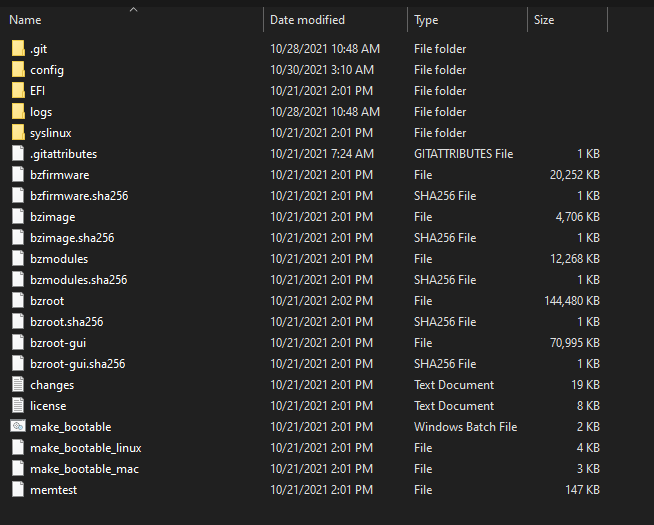Screen dimensions: 654x525
Task: Click the '20,252 KB' size value
Action: 574,175
